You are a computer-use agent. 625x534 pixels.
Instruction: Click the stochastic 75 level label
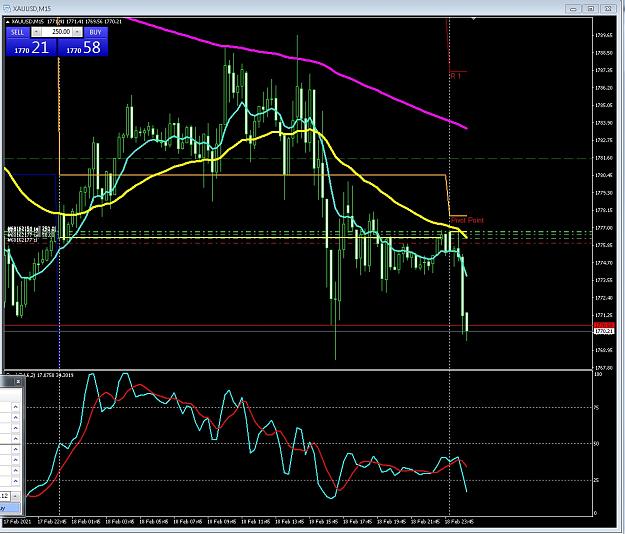point(597,407)
